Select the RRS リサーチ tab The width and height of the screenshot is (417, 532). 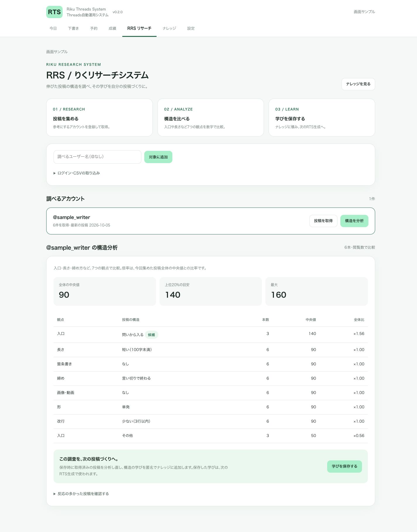[139, 28]
